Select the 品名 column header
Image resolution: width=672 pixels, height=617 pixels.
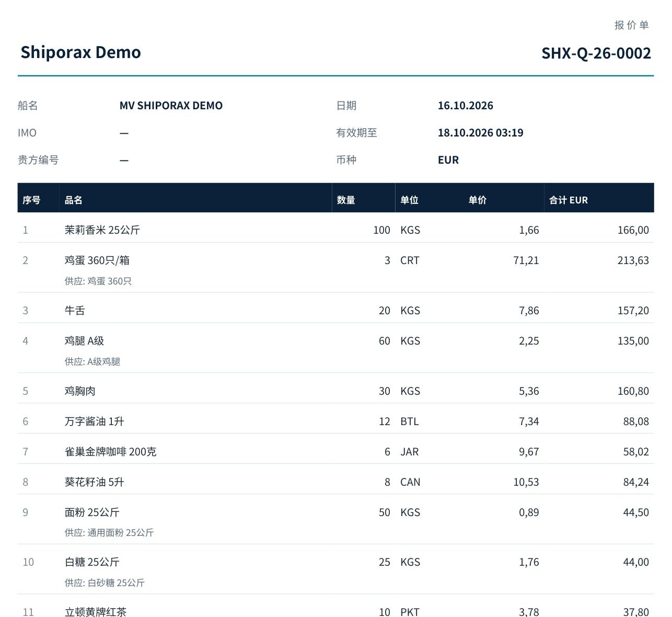coord(74,200)
